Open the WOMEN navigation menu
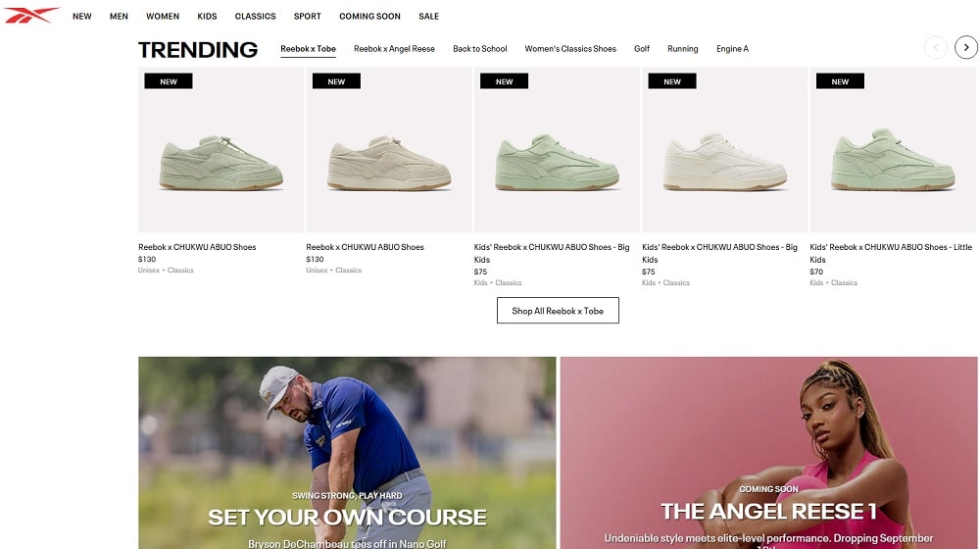Image resolution: width=980 pixels, height=549 pixels. click(163, 17)
